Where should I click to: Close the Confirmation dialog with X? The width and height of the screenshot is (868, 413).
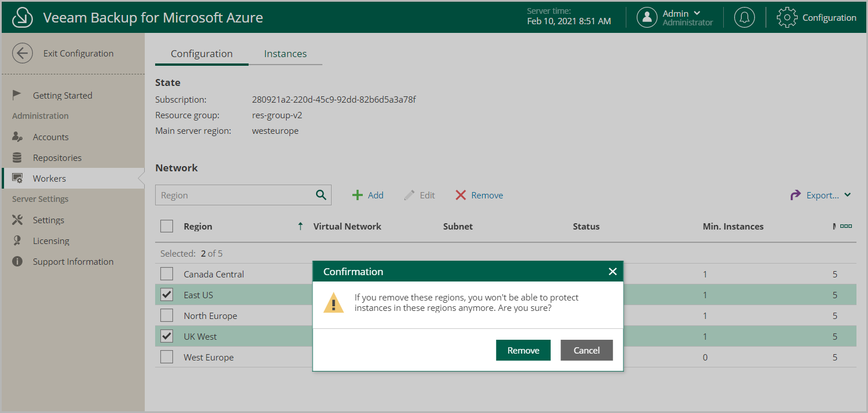(x=613, y=271)
